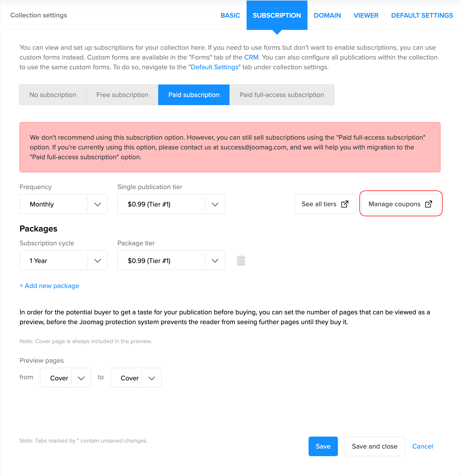Click external link icon on Manage coupons

click(428, 204)
